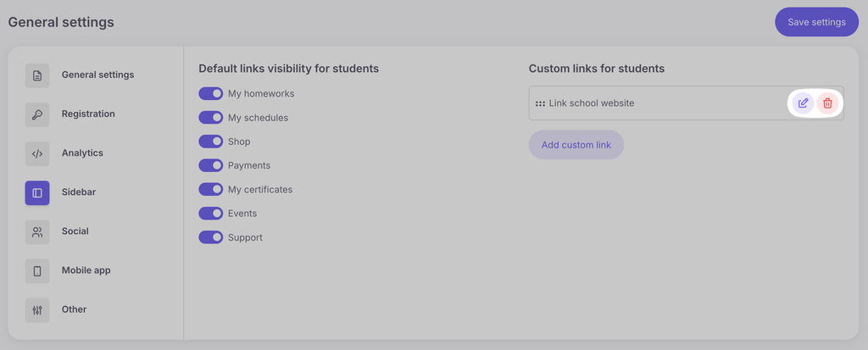Grab the drag handle beside Link school website
The width and height of the screenshot is (868, 350).
click(x=540, y=103)
